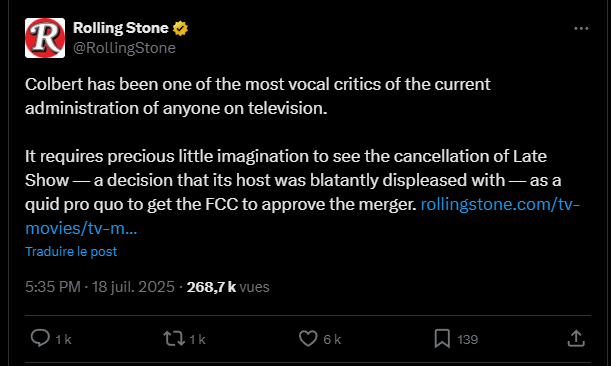Click the reply speech bubble icon
This screenshot has width=611, height=366.
tap(40, 338)
